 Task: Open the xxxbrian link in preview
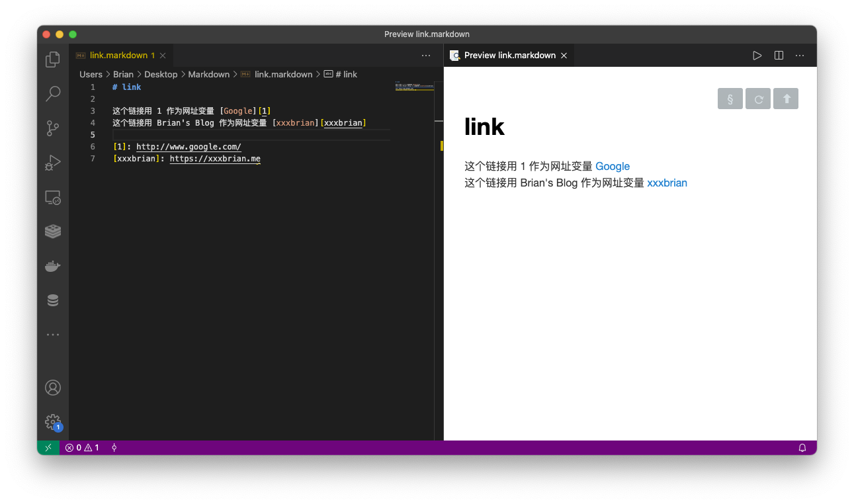tap(667, 183)
